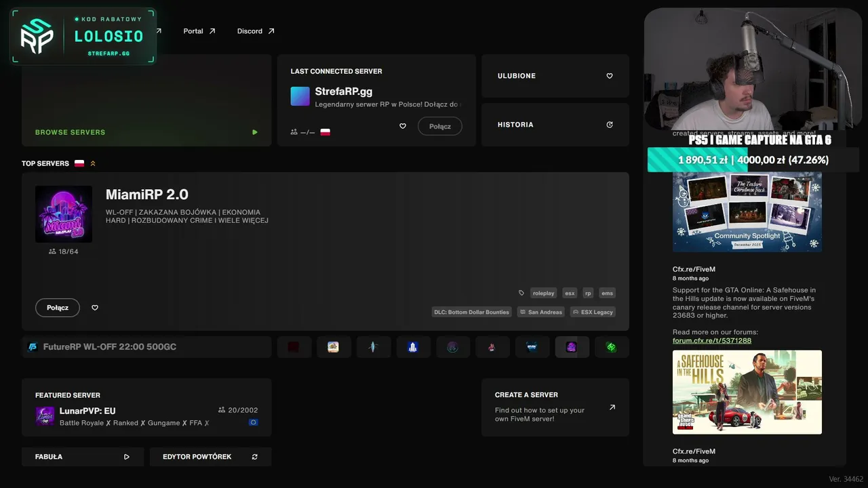
Task: Select the FutureRP server logo icon
Action: tap(33, 347)
